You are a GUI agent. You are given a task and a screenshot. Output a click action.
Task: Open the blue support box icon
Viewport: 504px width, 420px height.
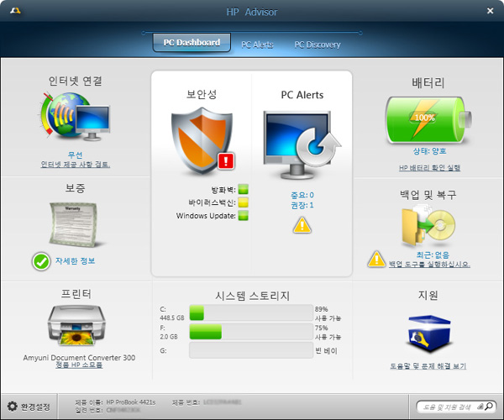pos(429,334)
